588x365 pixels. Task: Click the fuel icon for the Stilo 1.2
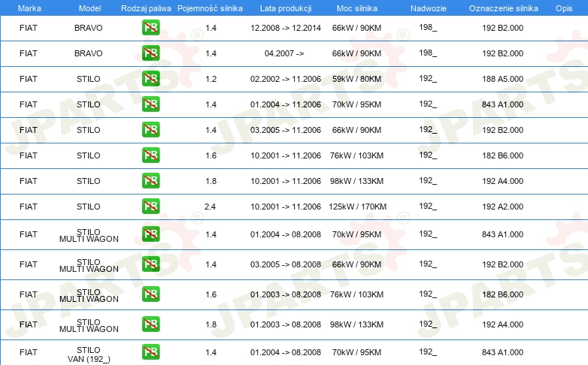click(150, 78)
